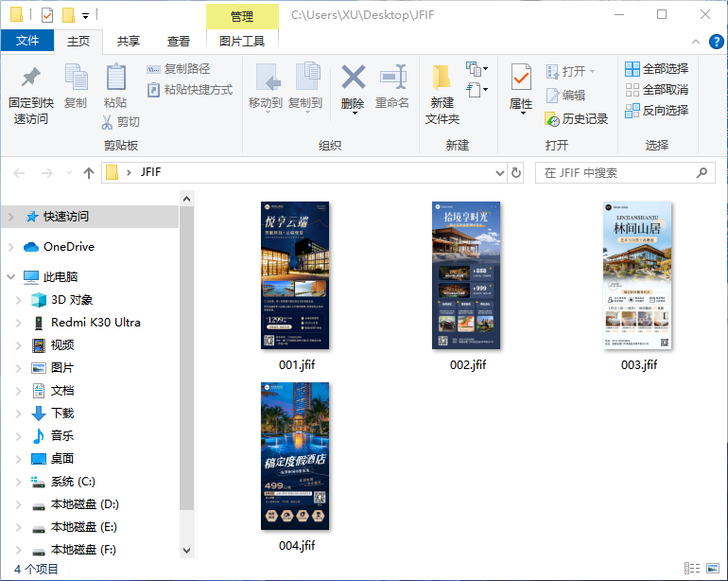Click the properties icon in the title bar

[x=47, y=15]
